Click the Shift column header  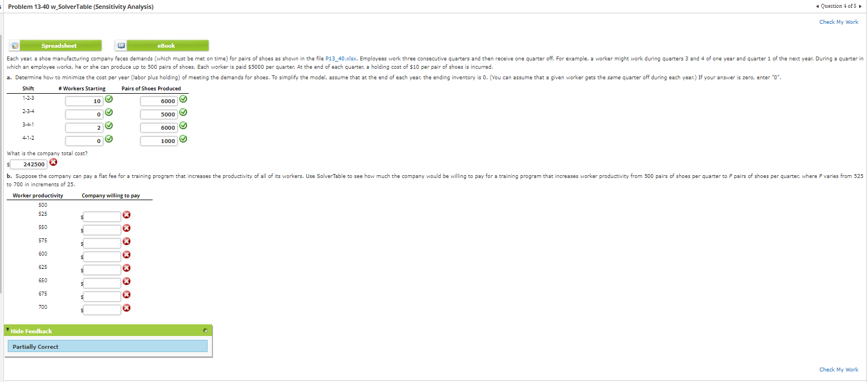(28, 89)
